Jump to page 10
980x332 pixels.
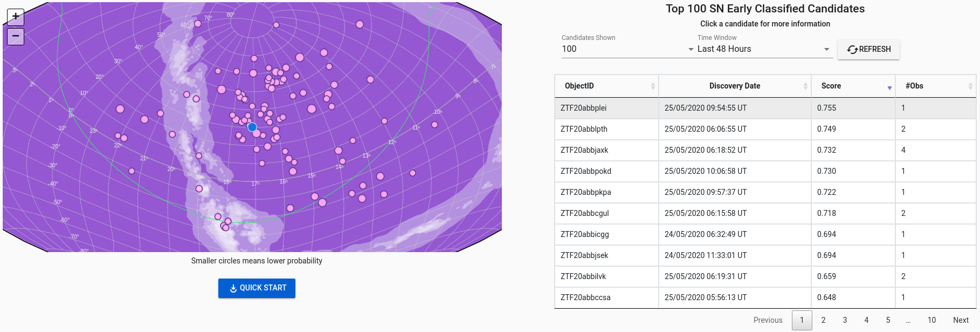click(931, 320)
